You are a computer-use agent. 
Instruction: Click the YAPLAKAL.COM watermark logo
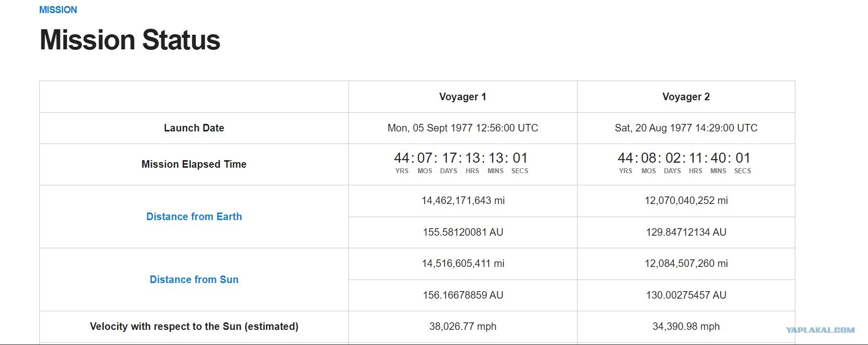coord(820,330)
